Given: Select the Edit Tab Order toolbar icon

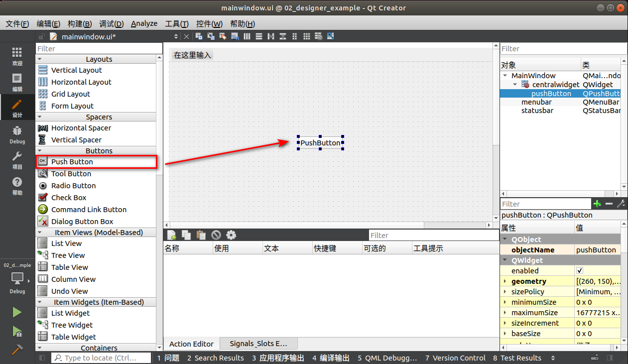Looking at the screenshot, I should 235,36.
